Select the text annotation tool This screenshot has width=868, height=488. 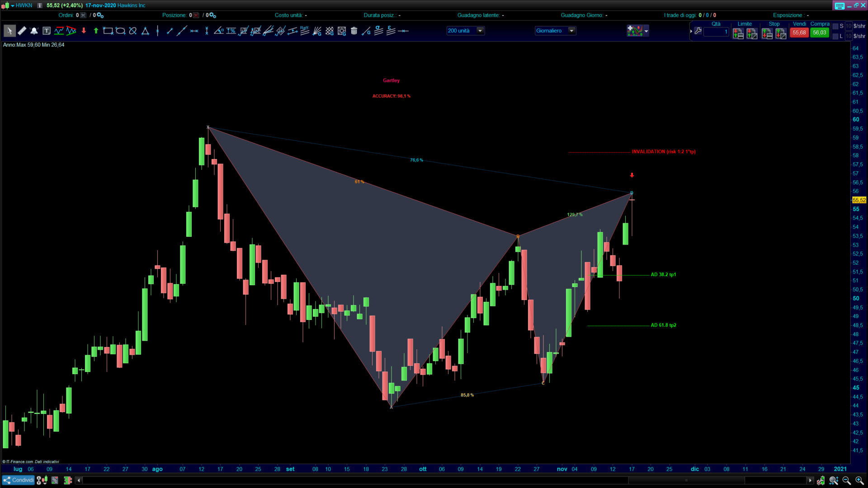coord(47,31)
